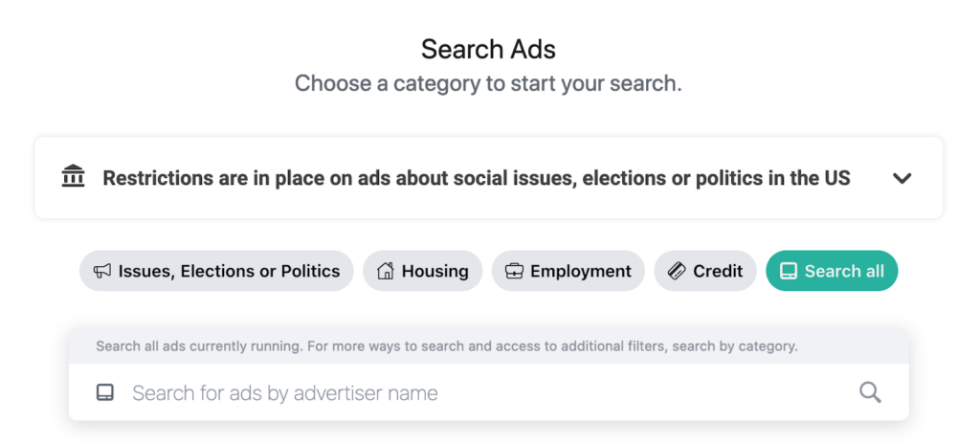Click the 'Choose a category' subtitle text

tap(488, 83)
